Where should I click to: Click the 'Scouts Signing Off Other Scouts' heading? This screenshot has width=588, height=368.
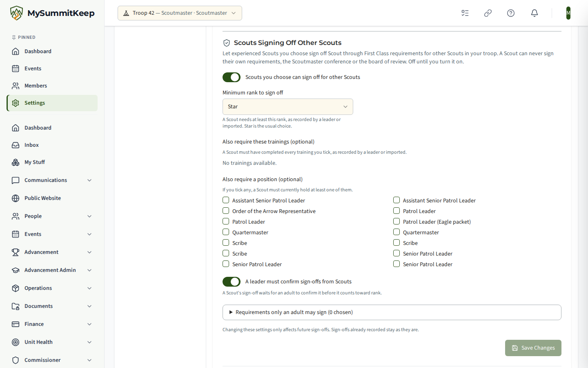(287, 43)
